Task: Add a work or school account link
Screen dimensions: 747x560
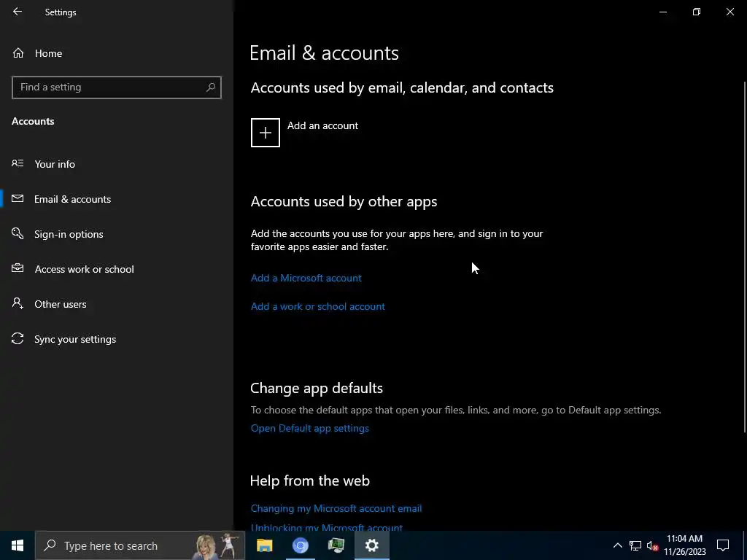Action: point(318,307)
